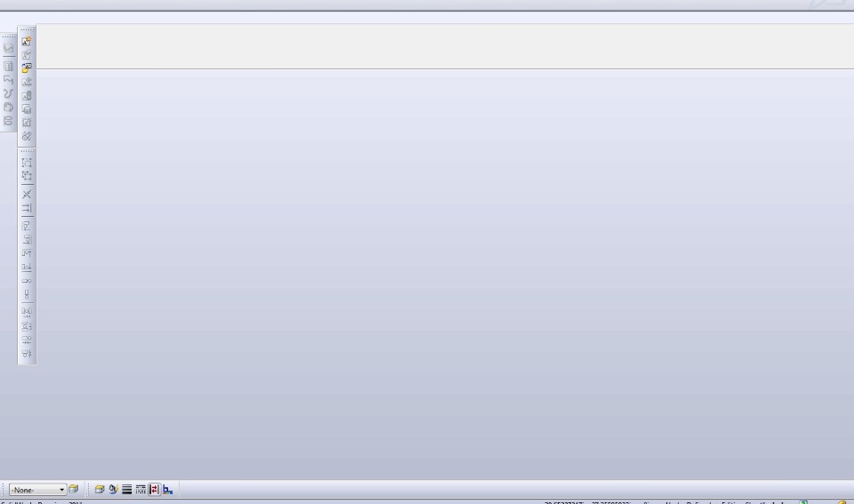Toggle the red-arrows icon in Line Format
The image size is (854, 504).
coord(154,489)
